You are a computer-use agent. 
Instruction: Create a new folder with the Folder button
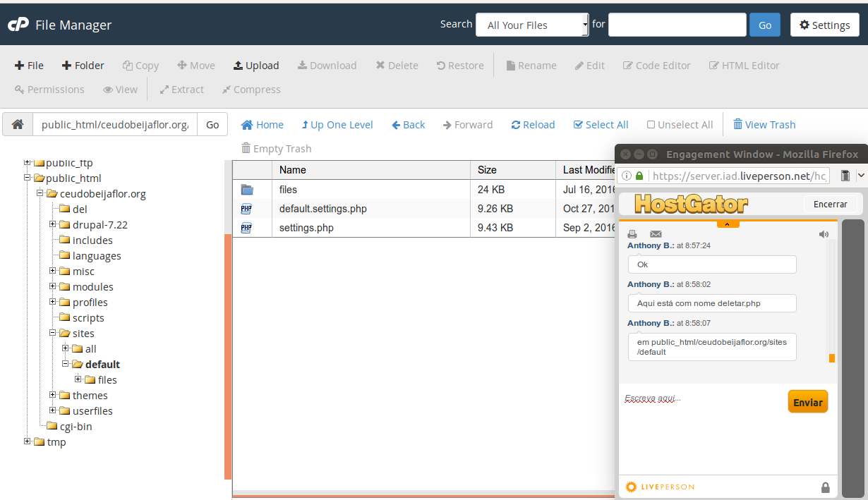pyautogui.click(x=83, y=66)
